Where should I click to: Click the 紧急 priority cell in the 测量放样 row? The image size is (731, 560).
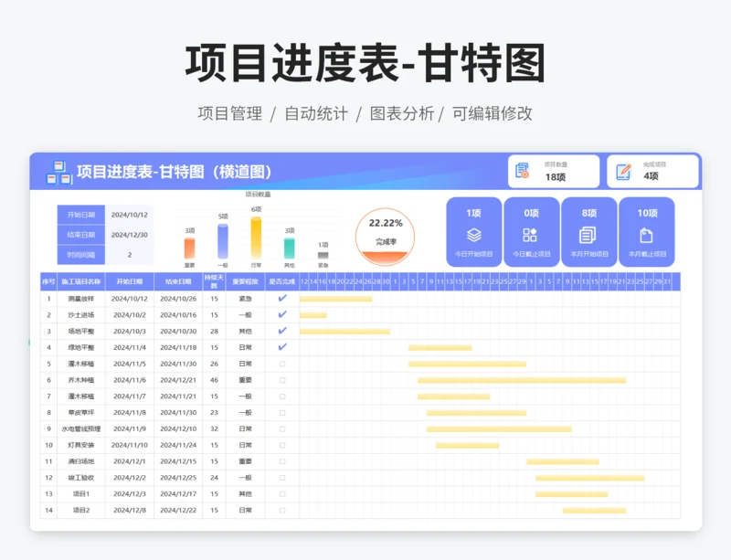[245, 299]
